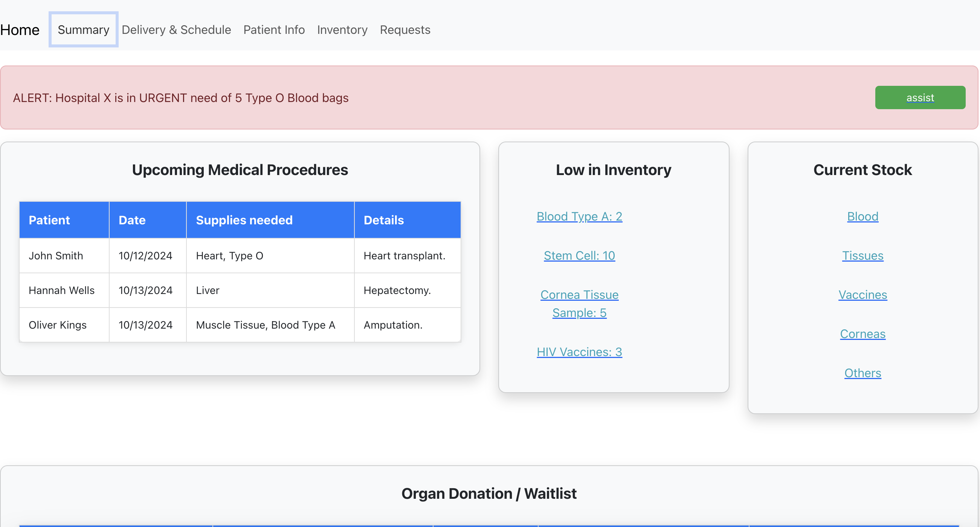Click the Corneas stock link

point(862,334)
